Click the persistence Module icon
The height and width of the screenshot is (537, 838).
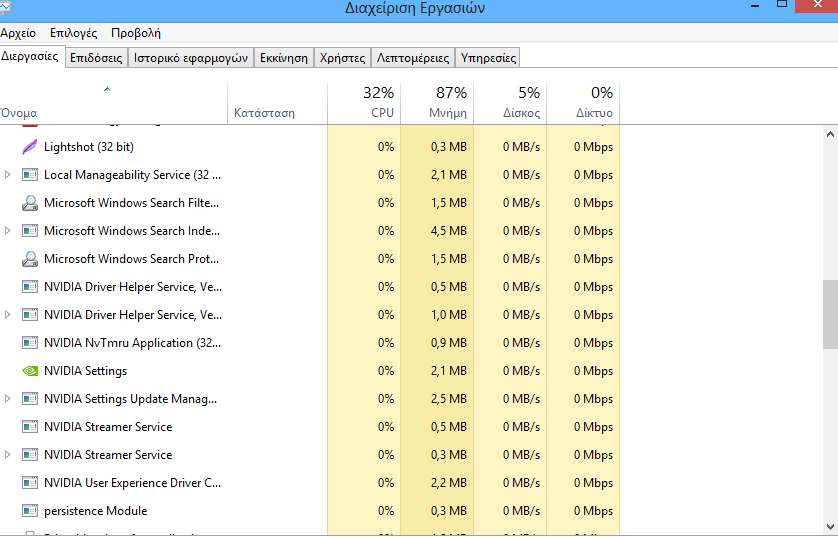pyautogui.click(x=29, y=511)
